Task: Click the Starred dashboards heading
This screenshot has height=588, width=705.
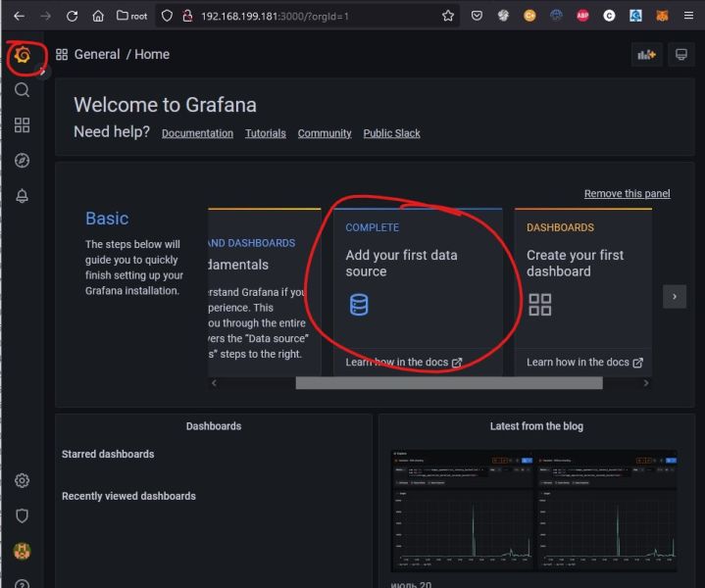Action: coord(108,455)
